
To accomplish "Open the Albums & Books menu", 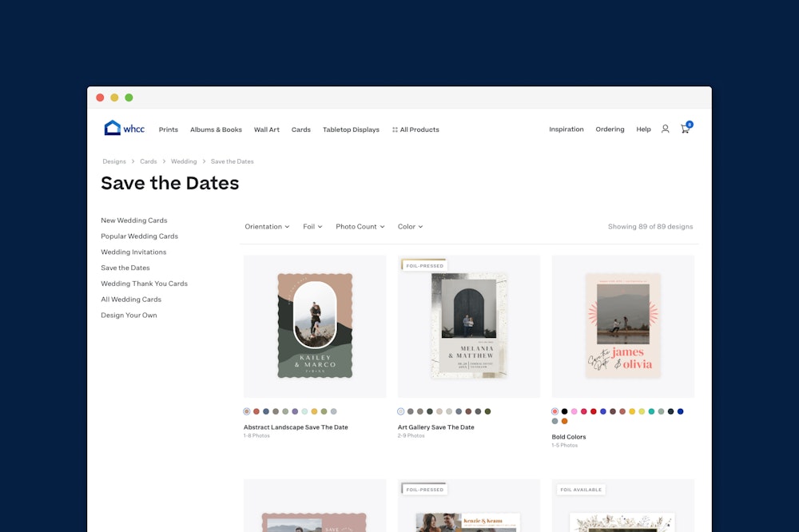I will click(216, 129).
